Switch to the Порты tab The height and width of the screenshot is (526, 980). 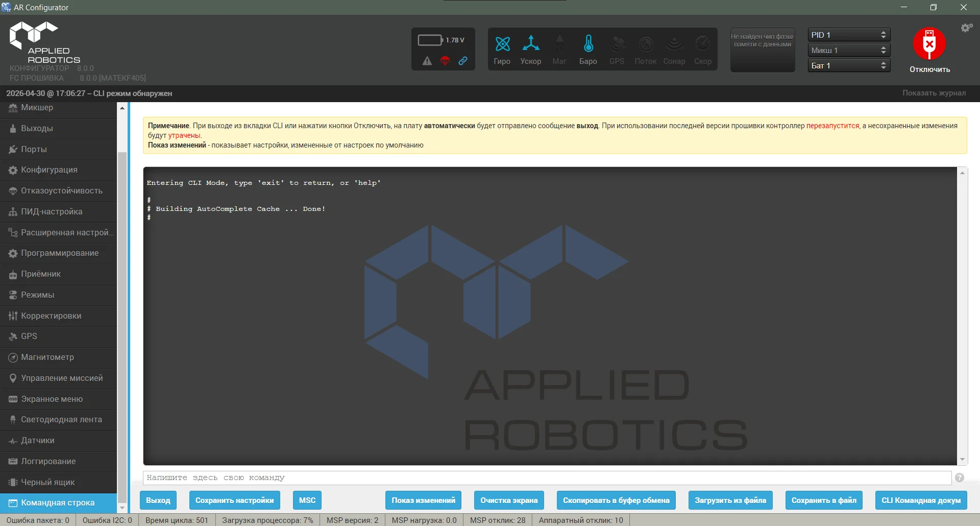[x=58, y=150]
